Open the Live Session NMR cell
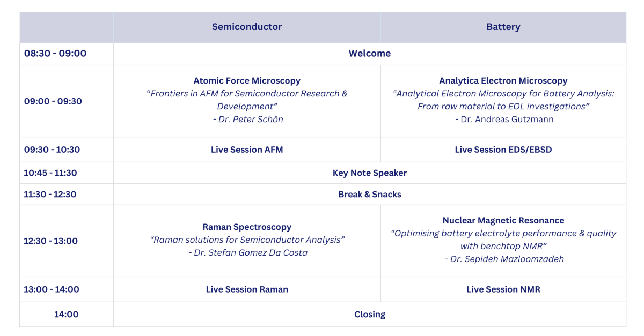Image resolution: width=644 pixels, height=336 pixels. [503, 289]
